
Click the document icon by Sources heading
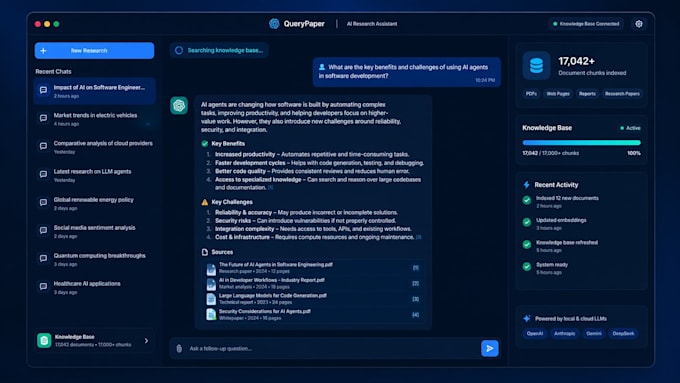pyautogui.click(x=205, y=252)
